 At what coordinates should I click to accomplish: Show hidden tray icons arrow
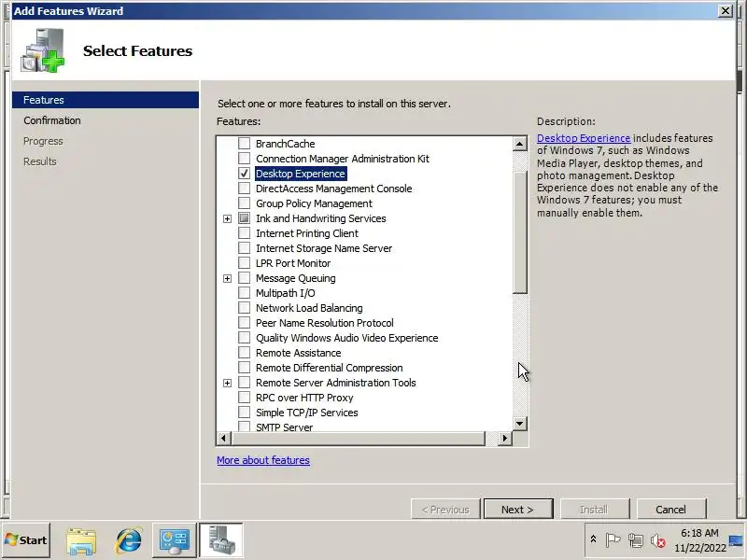pyautogui.click(x=593, y=539)
